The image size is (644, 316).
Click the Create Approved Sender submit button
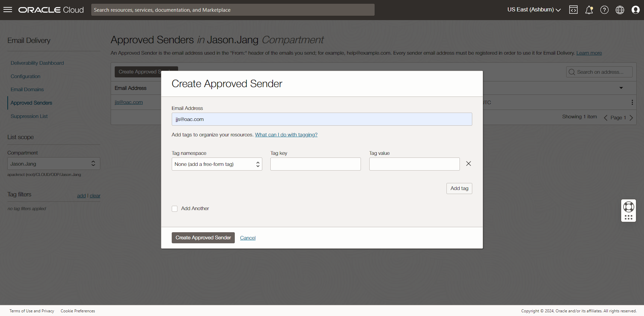203,238
